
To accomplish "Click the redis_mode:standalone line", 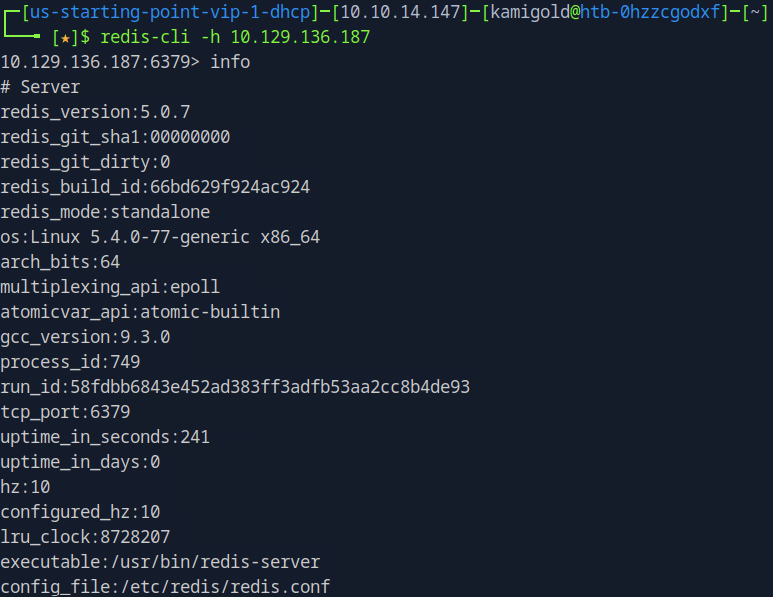I will click(105, 212).
